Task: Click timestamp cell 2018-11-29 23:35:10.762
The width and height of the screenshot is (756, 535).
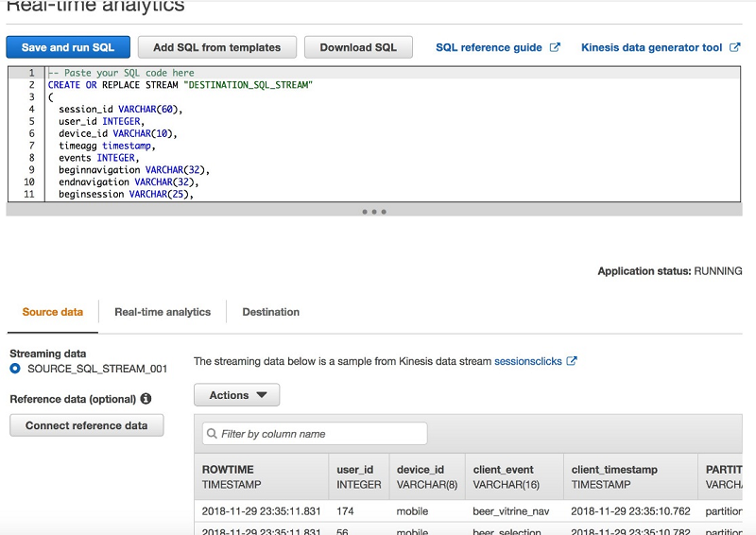Action: [630, 511]
